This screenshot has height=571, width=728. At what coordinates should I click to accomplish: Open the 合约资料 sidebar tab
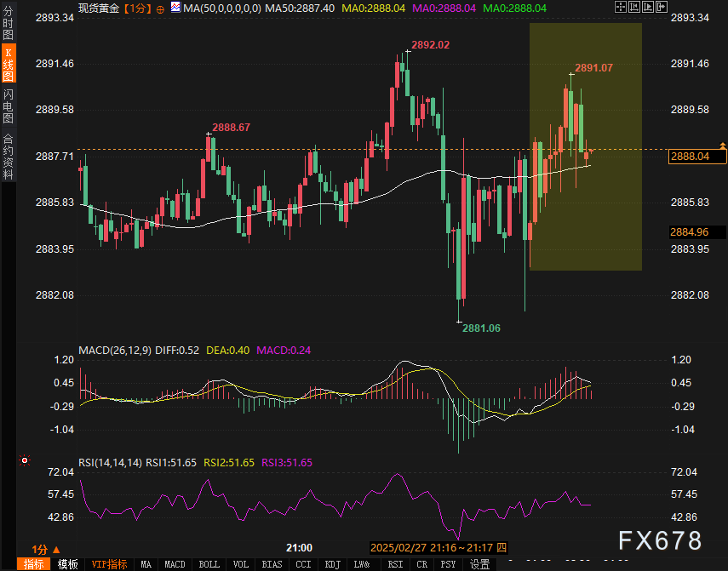tap(8, 157)
